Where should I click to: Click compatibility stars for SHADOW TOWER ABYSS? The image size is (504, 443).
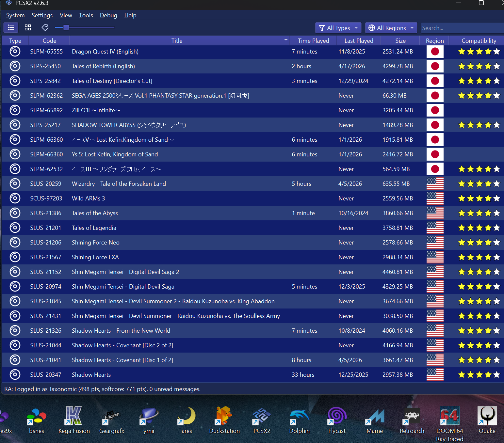(479, 125)
